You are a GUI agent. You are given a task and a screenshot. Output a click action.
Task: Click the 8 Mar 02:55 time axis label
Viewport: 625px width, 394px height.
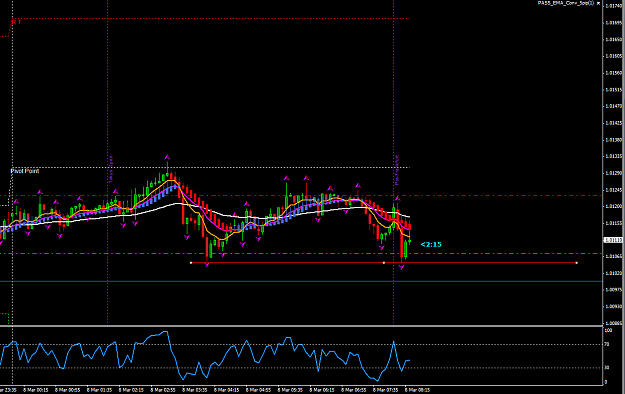[x=163, y=390]
